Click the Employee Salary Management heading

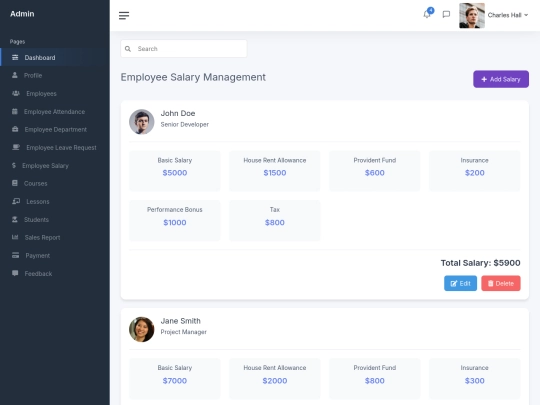click(193, 77)
